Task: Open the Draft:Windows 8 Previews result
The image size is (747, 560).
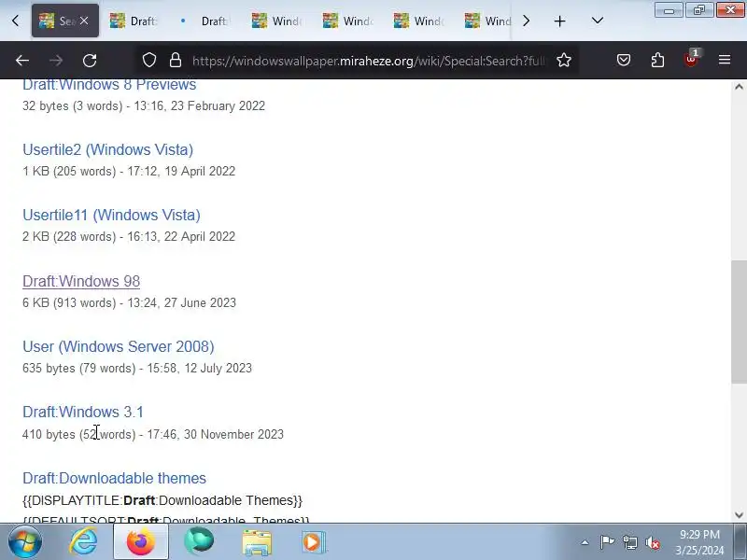Action: click(109, 85)
